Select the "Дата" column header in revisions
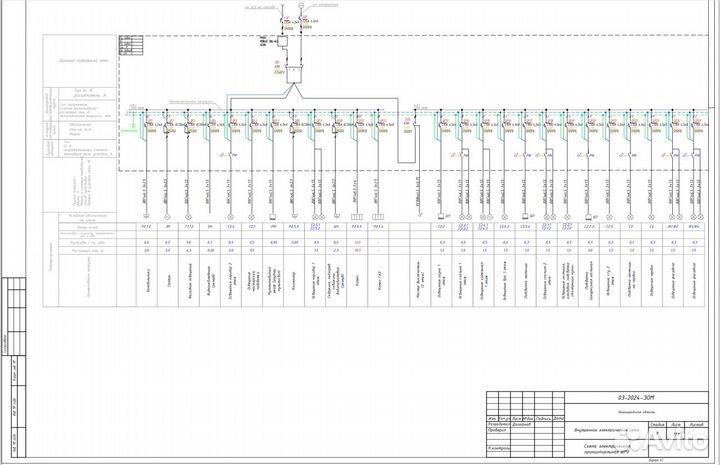 pos(559,418)
